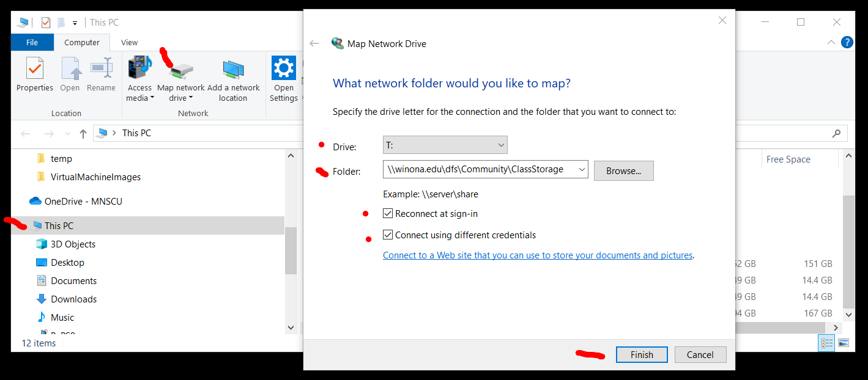
Task: Click the quick access Properties checkmark icon
Action: (x=46, y=23)
